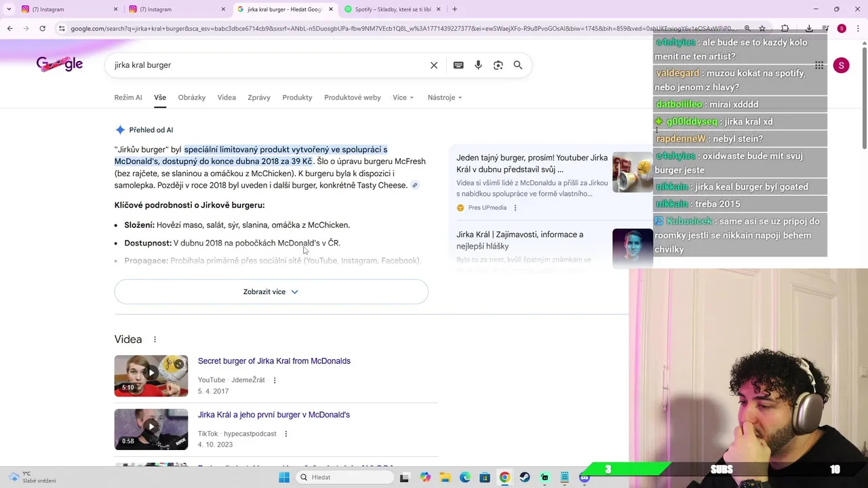Screen dimensions: 868x488
Task: Open the on-screen keyboard input tool
Action: click(x=458, y=65)
